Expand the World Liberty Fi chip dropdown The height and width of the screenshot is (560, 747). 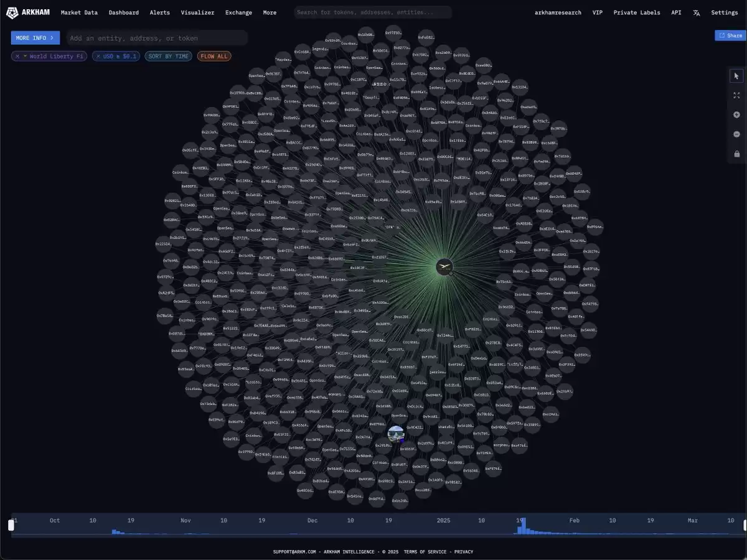tap(26, 56)
